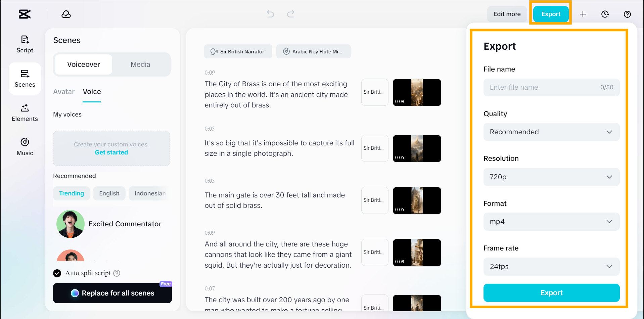Switch to the Voiceover tab
Screen dimensions: 644x319
pos(84,64)
